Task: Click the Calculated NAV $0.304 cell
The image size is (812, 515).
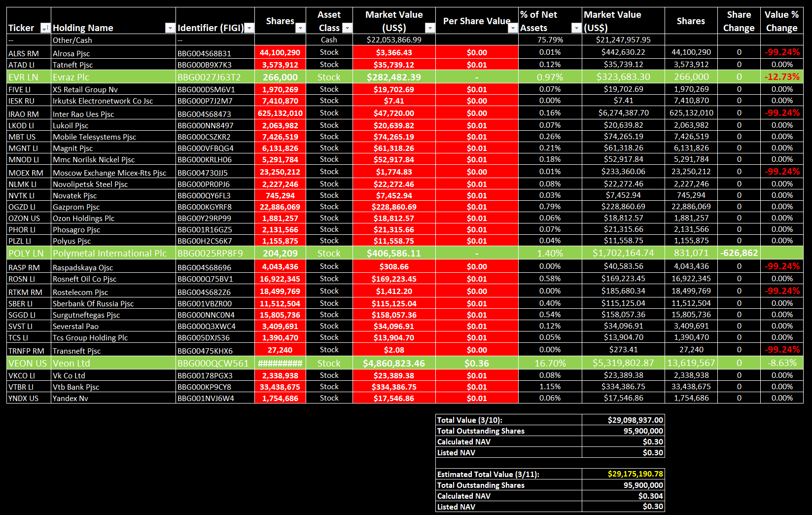Action: click(x=623, y=496)
